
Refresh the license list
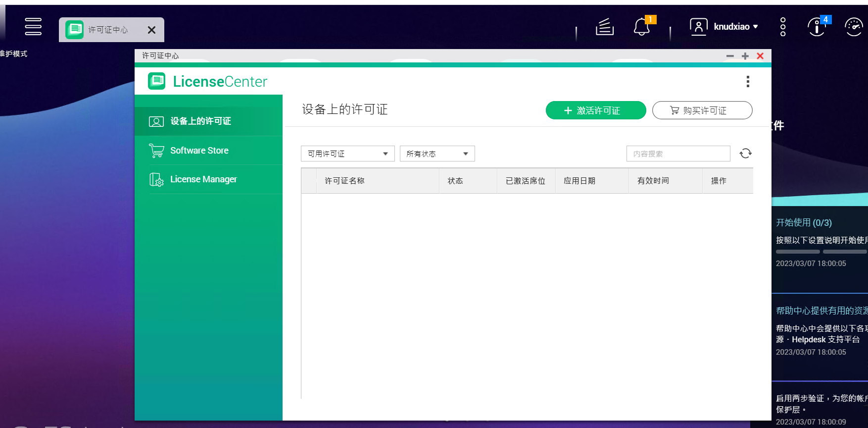[x=746, y=154]
